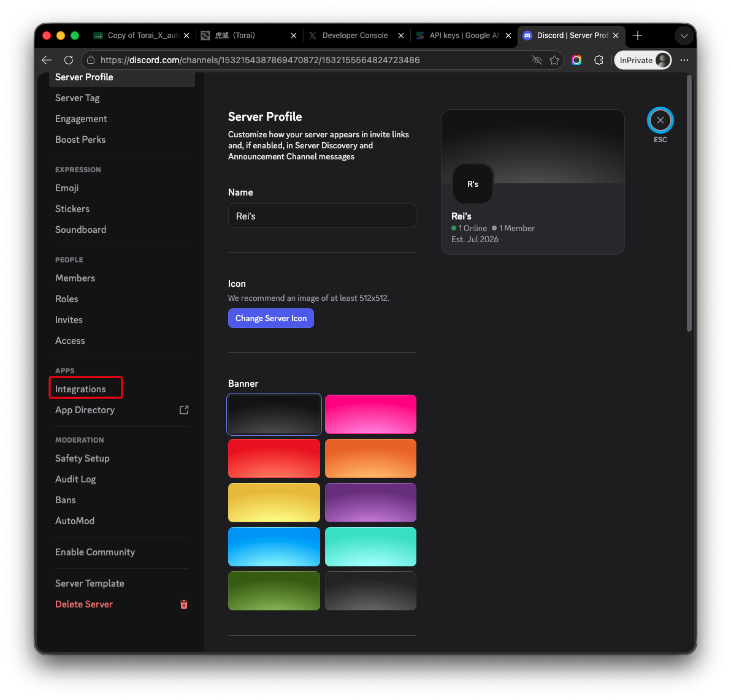The width and height of the screenshot is (731, 700).
Task: Switch to Copy of Torai_X_auto tab
Action: [143, 36]
